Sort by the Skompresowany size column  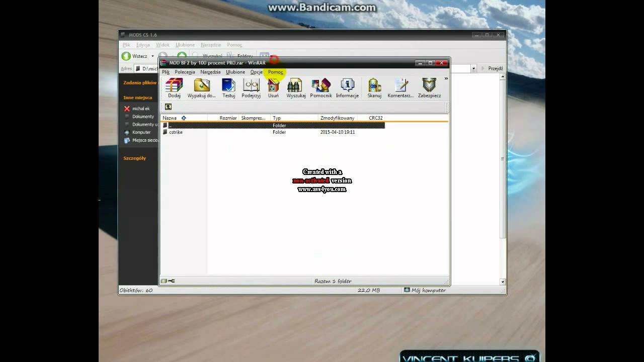click(255, 118)
